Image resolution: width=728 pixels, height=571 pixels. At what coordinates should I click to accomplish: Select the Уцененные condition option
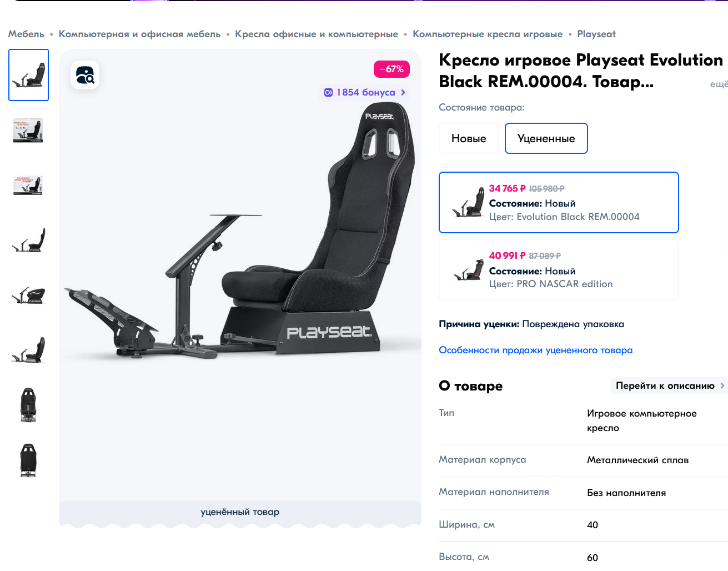pyautogui.click(x=546, y=138)
